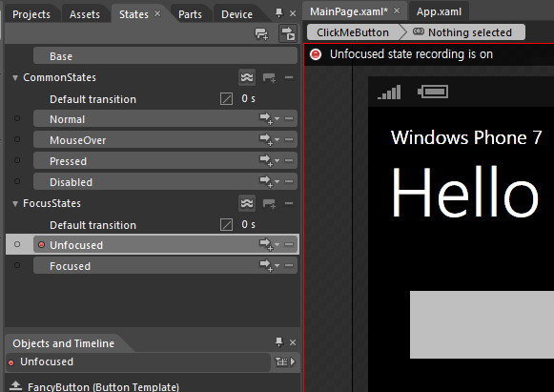The width and height of the screenshot is (554, 392).
Task: Open the FocusStates easing function picker
Action: click(226, 224)
